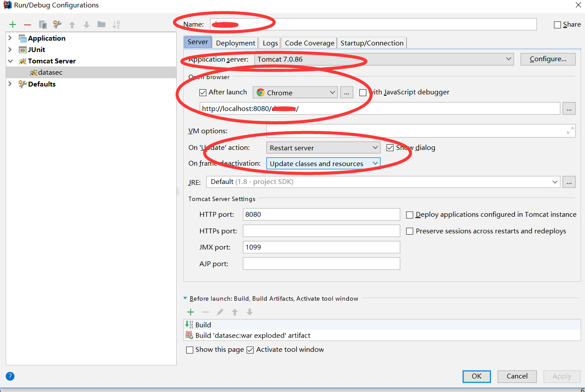585x392 pixels.
Task: Sort configurations alphabetically
Action: (116, 24)
